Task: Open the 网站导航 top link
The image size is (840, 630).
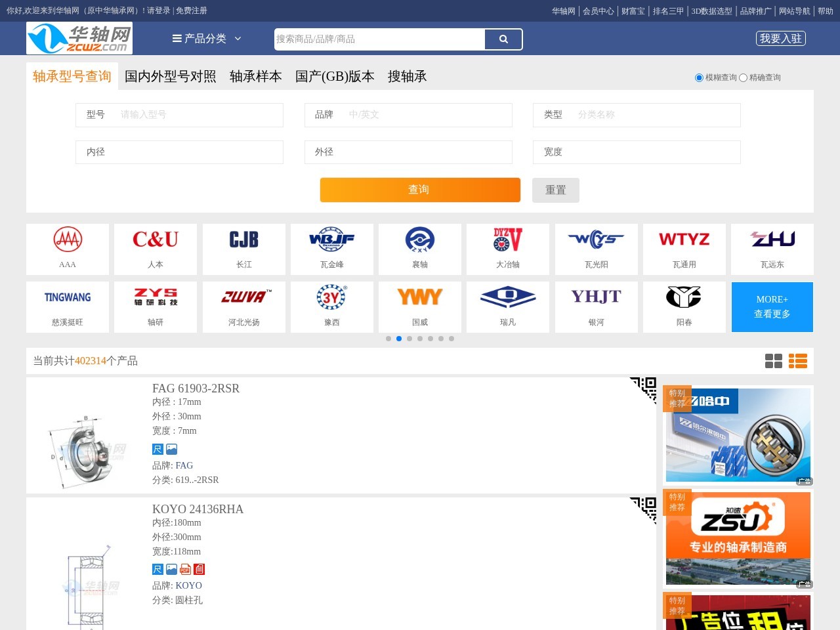Action: [x=795, y=11]
